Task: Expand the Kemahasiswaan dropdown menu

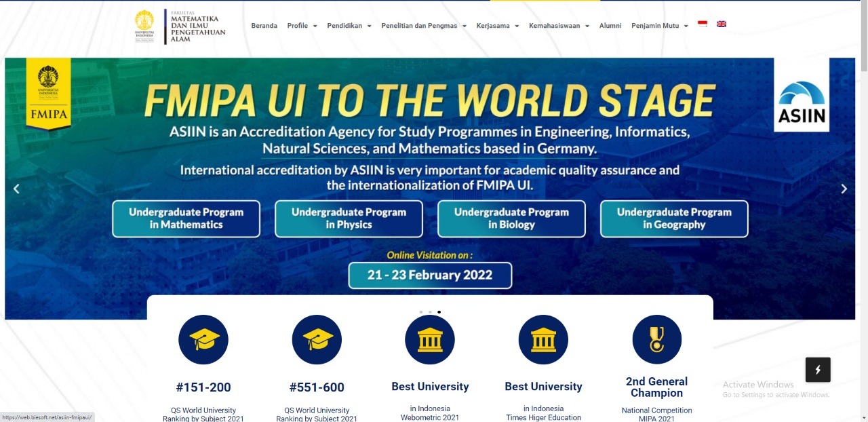Action: point(559,26)
